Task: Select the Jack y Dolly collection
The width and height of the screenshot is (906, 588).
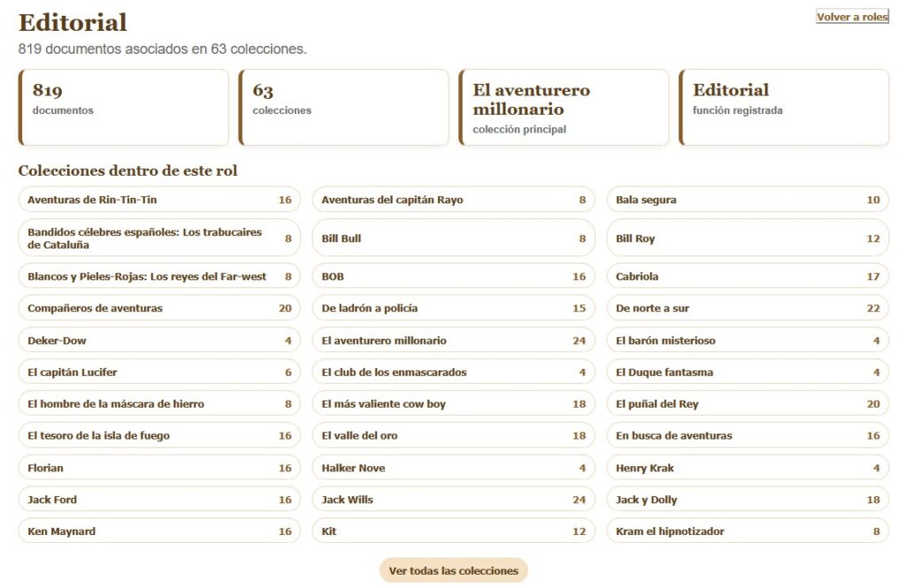Action: (x=748, y=500)
